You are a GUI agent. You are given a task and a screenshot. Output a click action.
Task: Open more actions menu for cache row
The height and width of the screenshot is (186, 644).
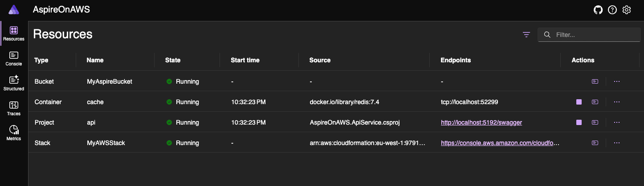tap(617, 102)
